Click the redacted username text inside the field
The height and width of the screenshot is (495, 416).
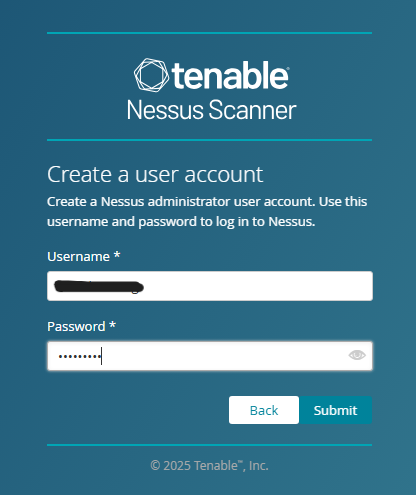99,287
